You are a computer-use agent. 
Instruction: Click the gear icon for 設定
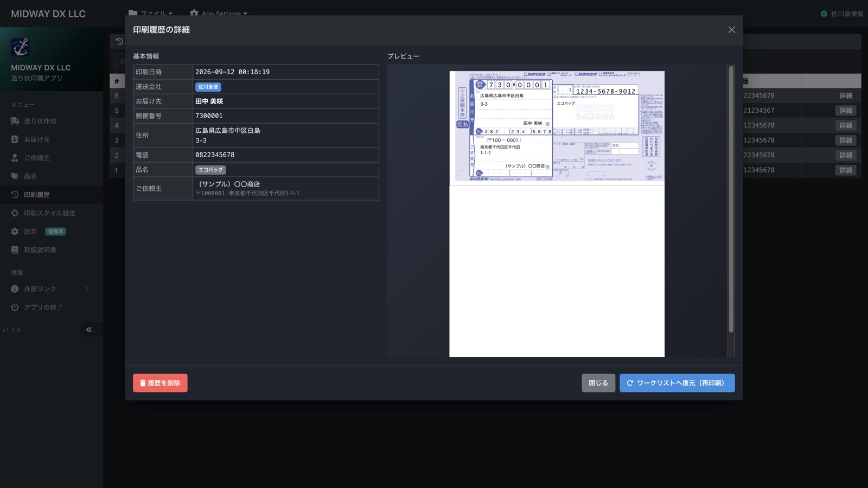[x=15, y=232]
